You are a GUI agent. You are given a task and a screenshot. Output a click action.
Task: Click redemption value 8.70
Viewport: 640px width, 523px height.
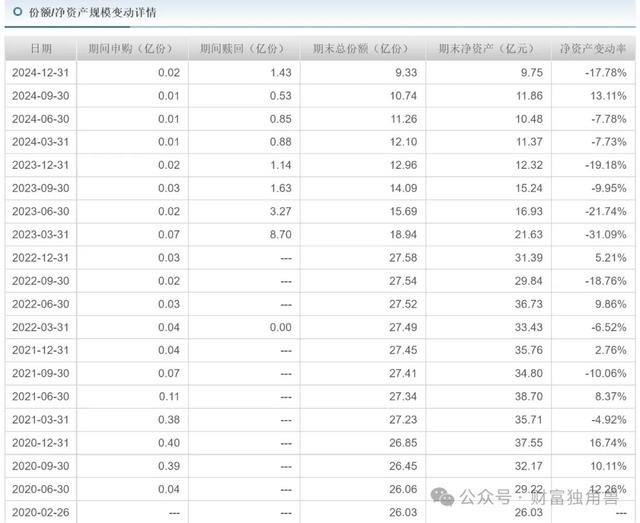(x=281, y=235)
